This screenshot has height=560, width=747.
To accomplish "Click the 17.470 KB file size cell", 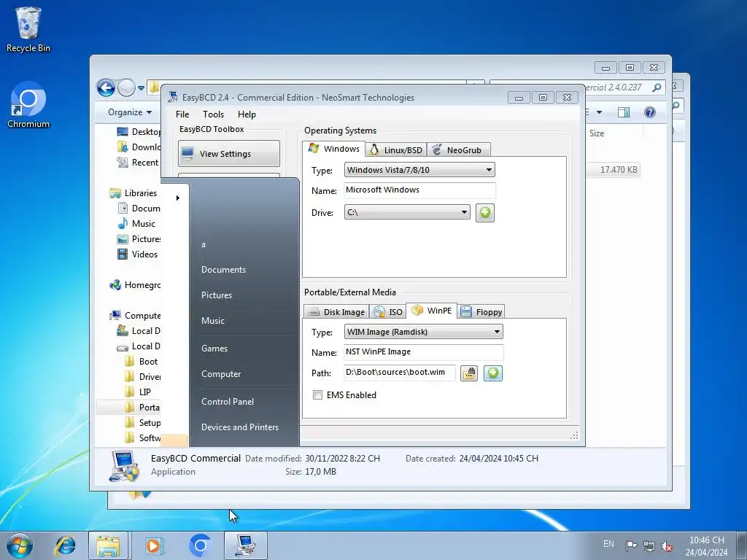I will [x=619, y=170].
